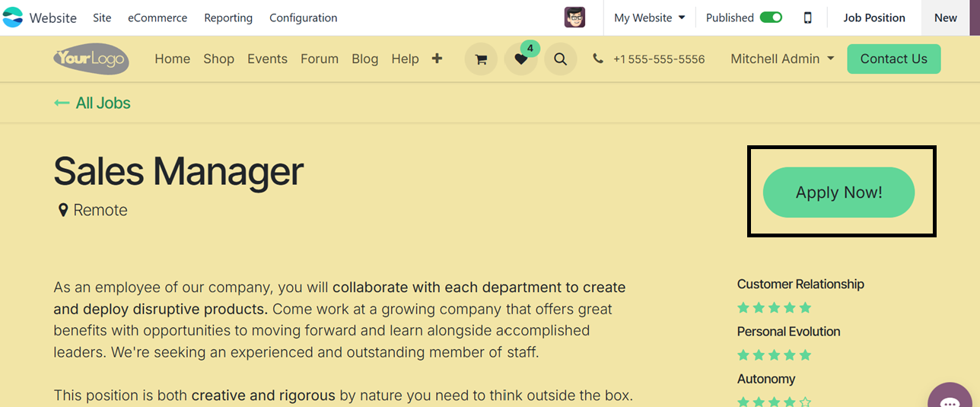Click the Personal Evolution label

pos(788,332)
